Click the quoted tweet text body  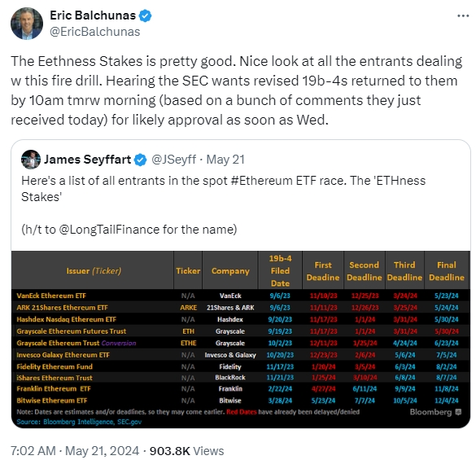[x=224, y=205]
